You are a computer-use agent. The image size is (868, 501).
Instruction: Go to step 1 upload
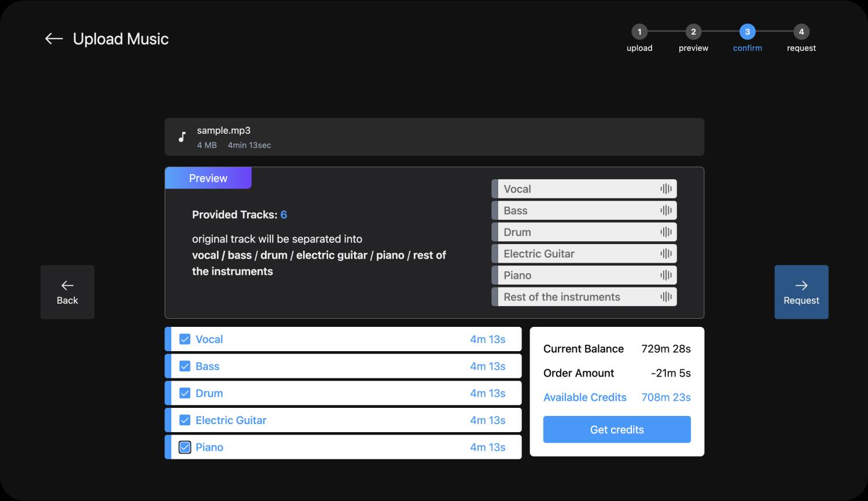[639, 32]
